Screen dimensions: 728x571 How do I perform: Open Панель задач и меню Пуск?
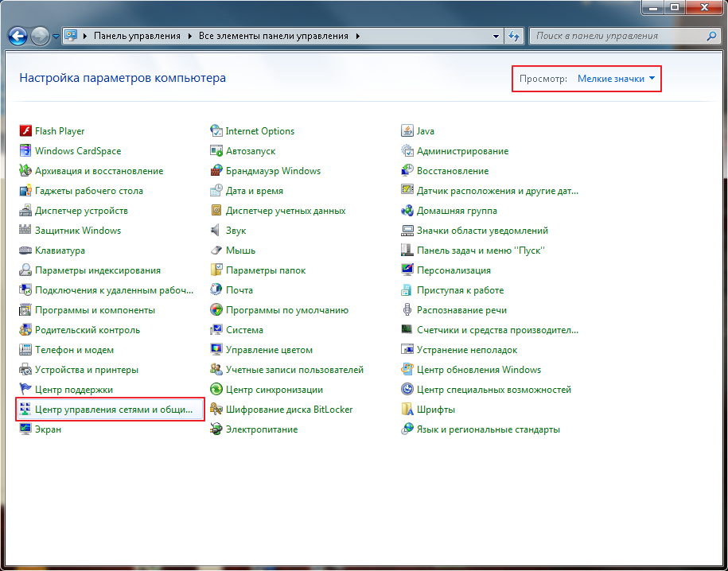[473, 251]
